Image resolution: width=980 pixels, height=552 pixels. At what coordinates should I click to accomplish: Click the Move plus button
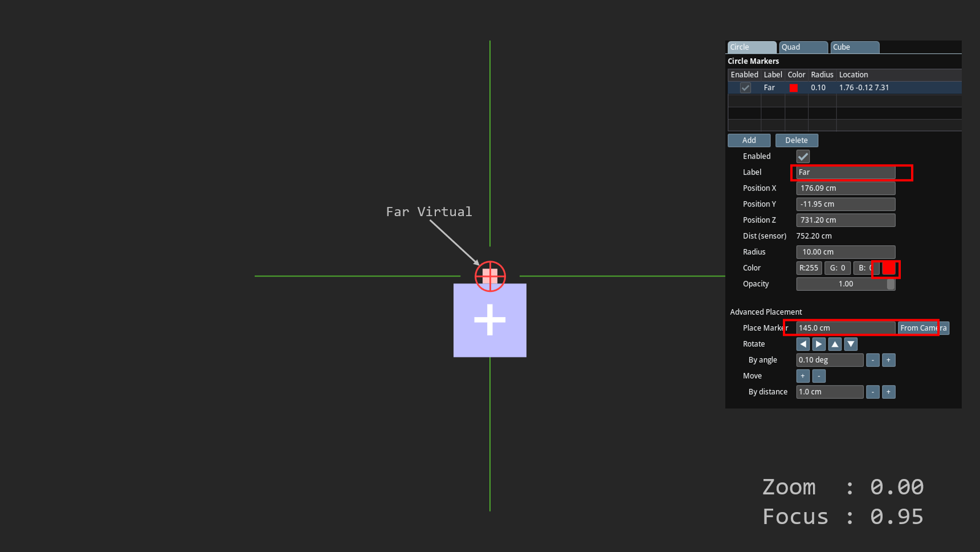pos(803,376)
